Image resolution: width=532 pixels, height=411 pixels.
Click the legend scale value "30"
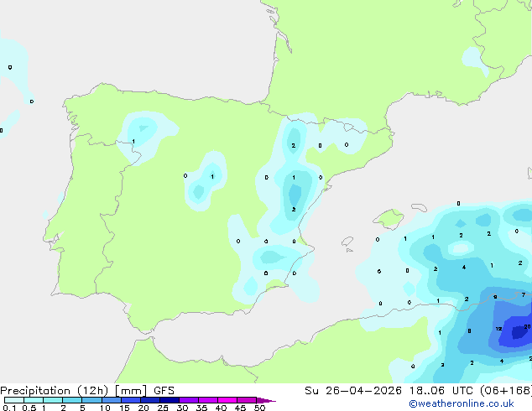[182, 408]
